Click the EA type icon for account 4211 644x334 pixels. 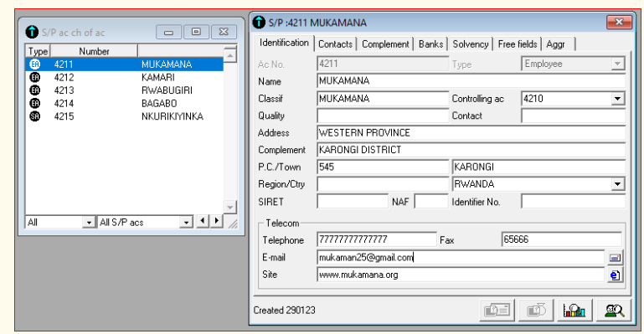pyautogui.click(x=35, y=64)
